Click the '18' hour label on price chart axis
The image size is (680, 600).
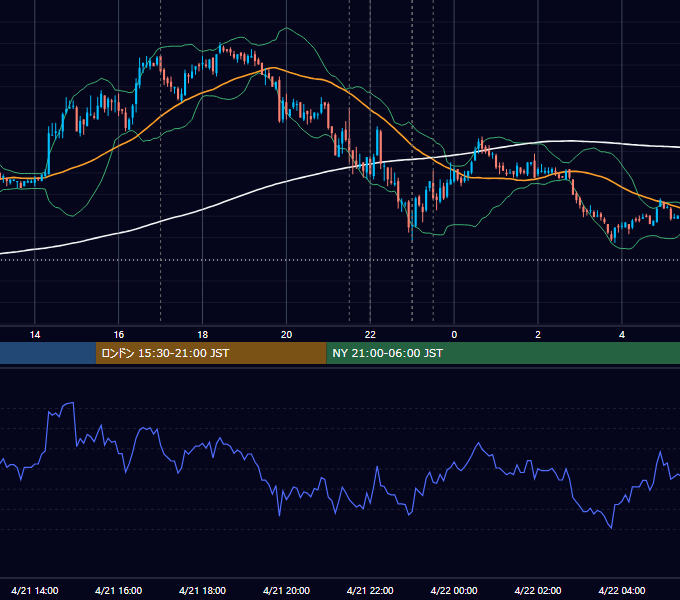coord(203,335)
